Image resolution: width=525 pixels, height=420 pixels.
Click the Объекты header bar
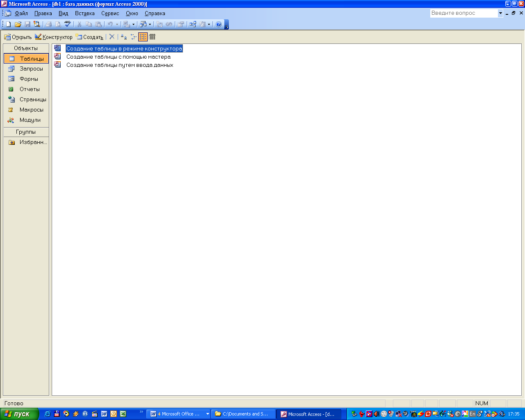pyautogui.click(x=26, y=48)
